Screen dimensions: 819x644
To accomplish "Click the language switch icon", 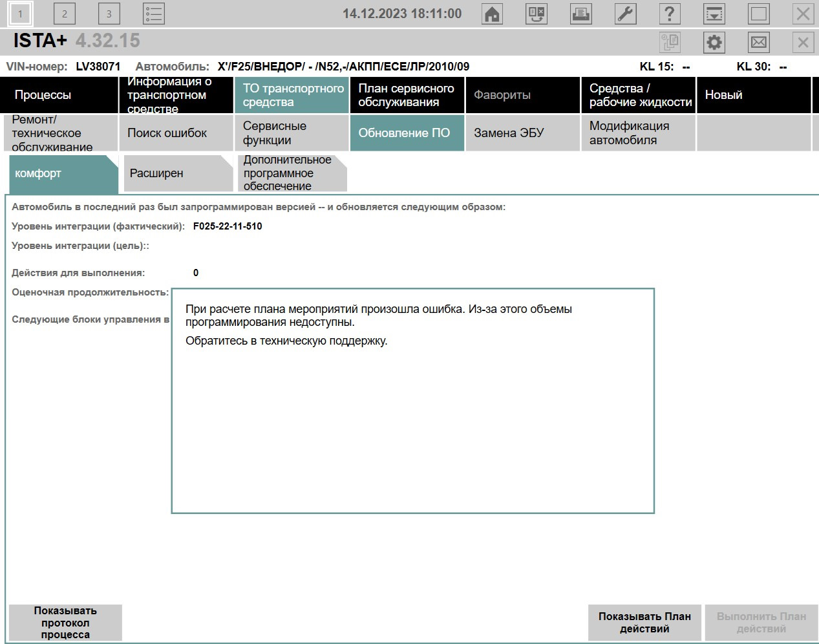I will pos(537,14).
